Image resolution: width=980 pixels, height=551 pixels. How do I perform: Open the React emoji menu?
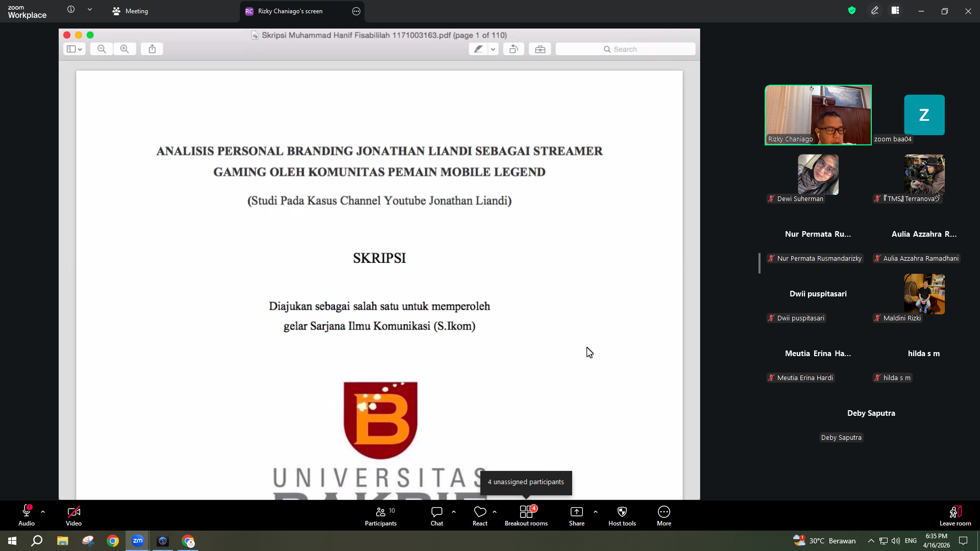pos(480,515)
